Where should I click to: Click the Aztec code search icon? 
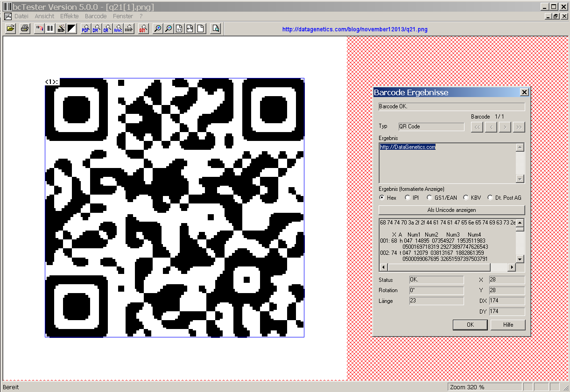[x=118, y=29]
